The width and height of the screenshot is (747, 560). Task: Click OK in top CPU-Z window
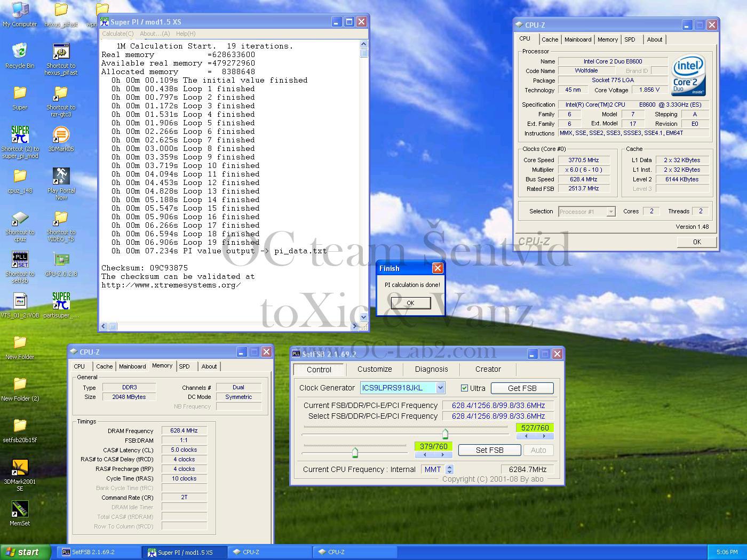(x=697, y=242)
